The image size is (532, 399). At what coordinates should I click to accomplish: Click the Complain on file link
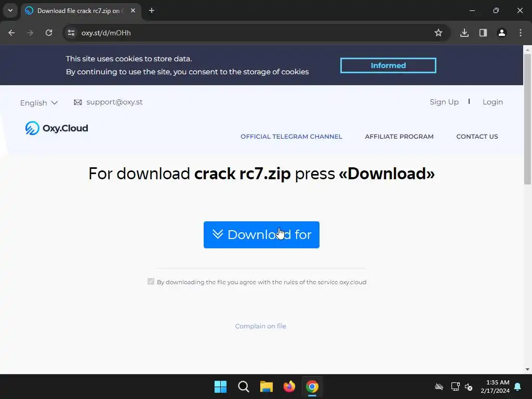(261, 326)
